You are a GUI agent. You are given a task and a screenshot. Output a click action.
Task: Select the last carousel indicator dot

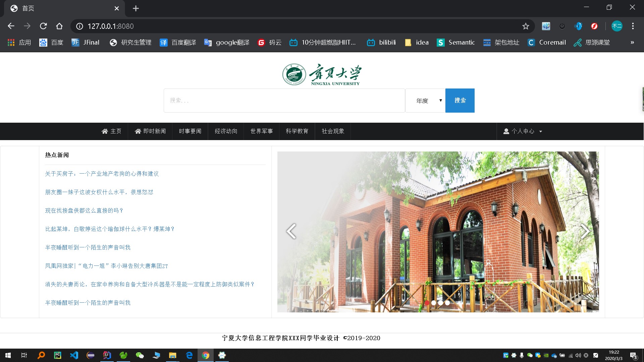coord(447,303)
